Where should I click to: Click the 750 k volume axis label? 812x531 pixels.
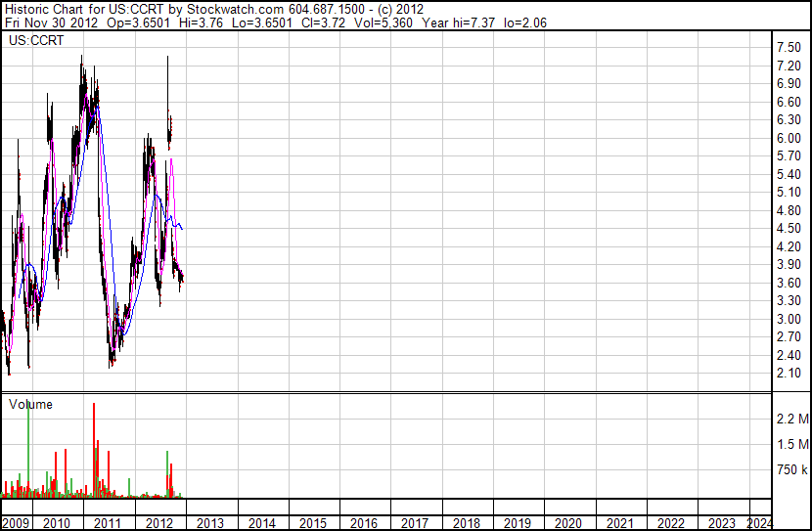(792, 470)
